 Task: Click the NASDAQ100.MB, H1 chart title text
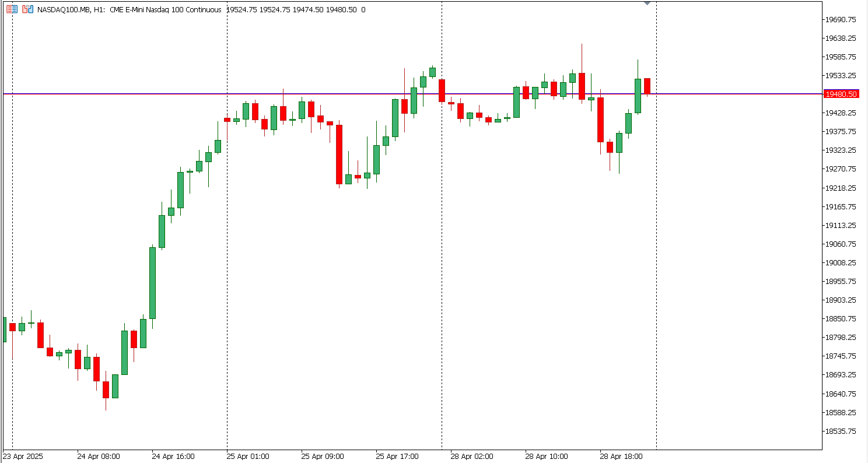(x=71, y=9)
